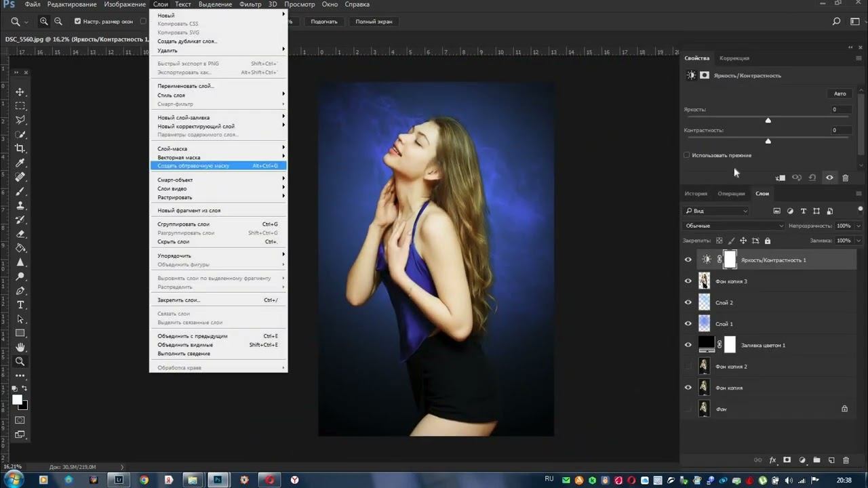
Task: Hide the Фон копия 3 layer
Action: (x=688, y=281)
